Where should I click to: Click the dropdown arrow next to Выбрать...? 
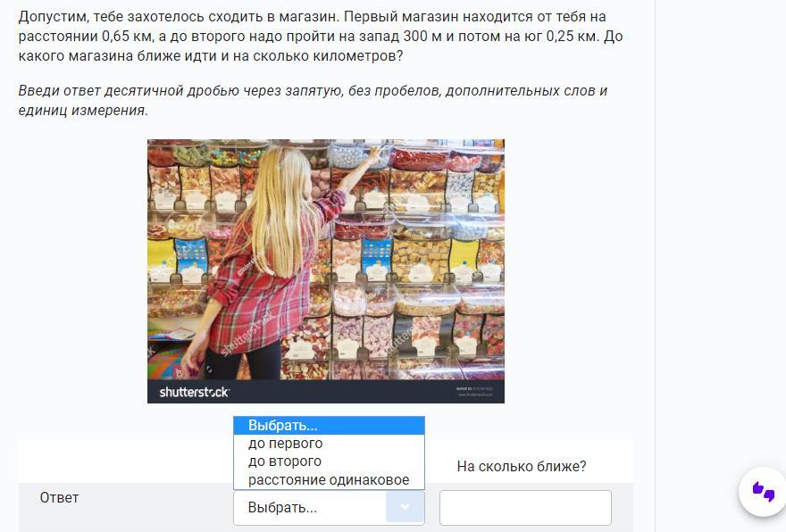coord(405,507)
